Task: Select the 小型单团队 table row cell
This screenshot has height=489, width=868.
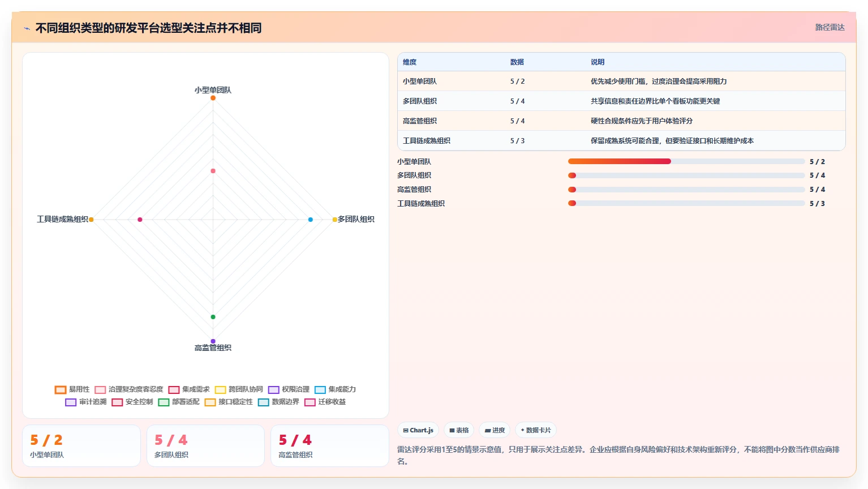Action: click(x=420, y=81)
